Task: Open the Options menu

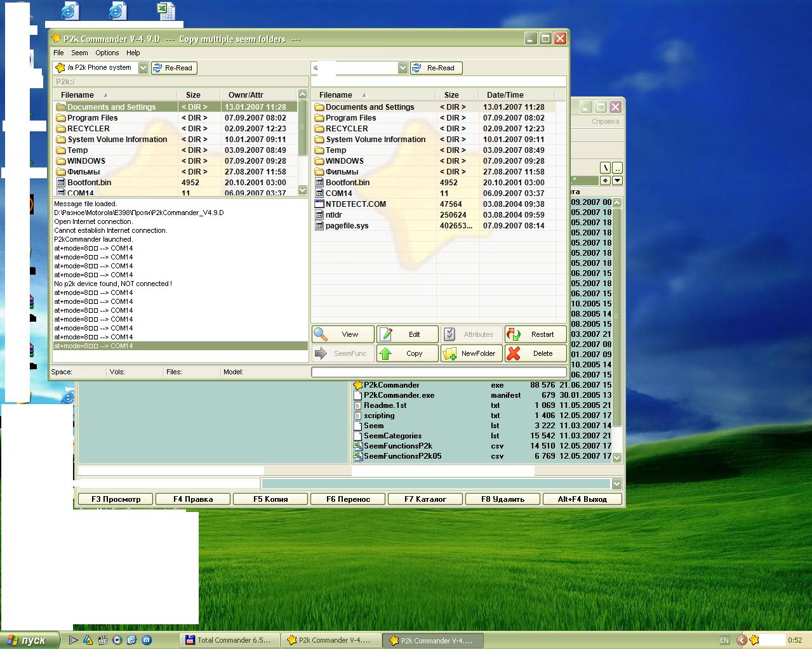Action: pos(107,53)
